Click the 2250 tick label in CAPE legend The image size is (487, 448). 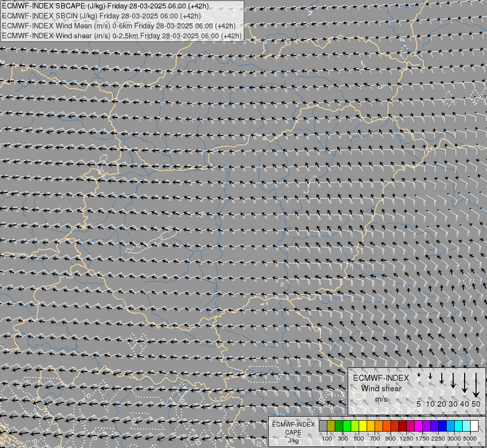(x=438, y=439)
